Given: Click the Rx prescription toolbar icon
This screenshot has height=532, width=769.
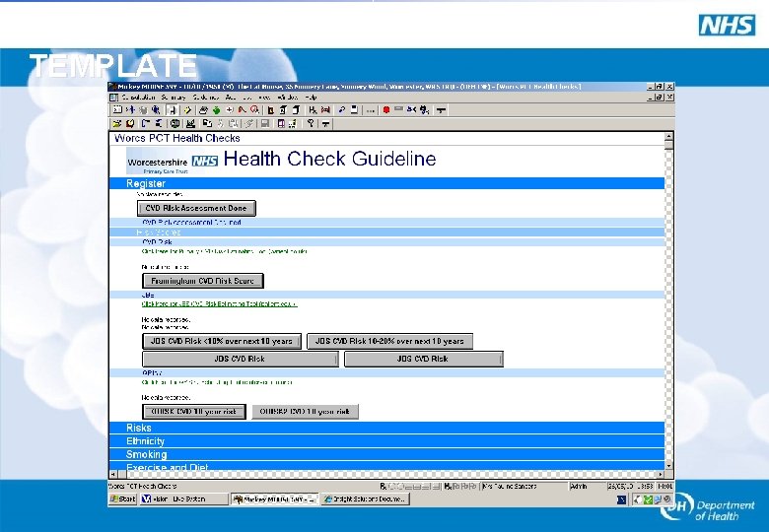Looking at the screenshot, I should pos(313,109).
